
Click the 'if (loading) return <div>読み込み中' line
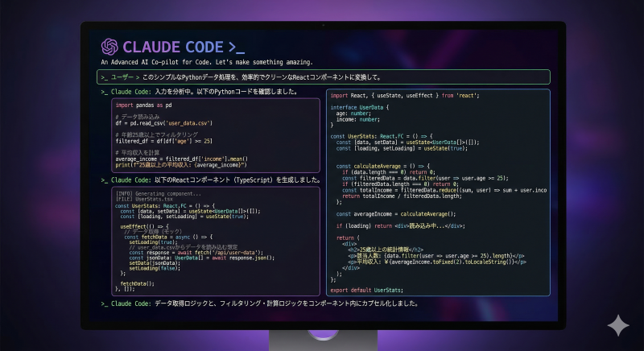(400, 225)
